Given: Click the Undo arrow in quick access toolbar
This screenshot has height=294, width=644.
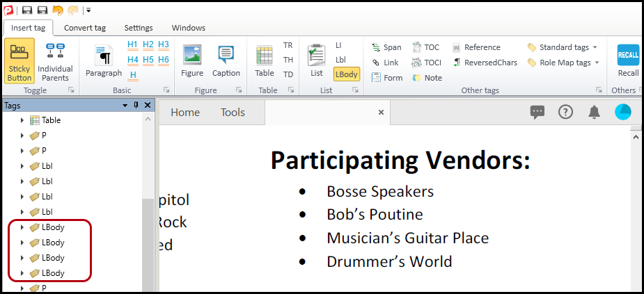Looking at the screenshot, I should [x=58, y=10].
